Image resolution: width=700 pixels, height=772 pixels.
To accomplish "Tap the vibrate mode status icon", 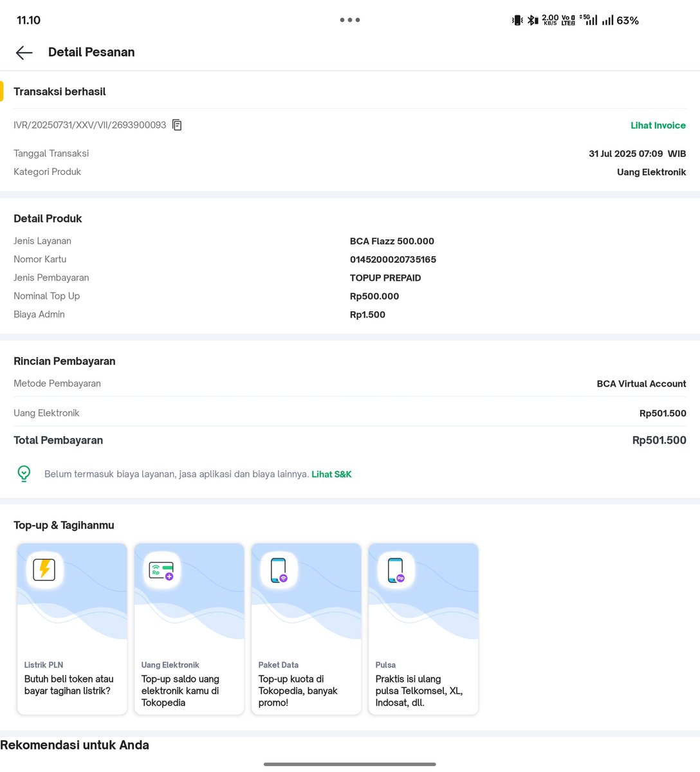I will [517, 21].
